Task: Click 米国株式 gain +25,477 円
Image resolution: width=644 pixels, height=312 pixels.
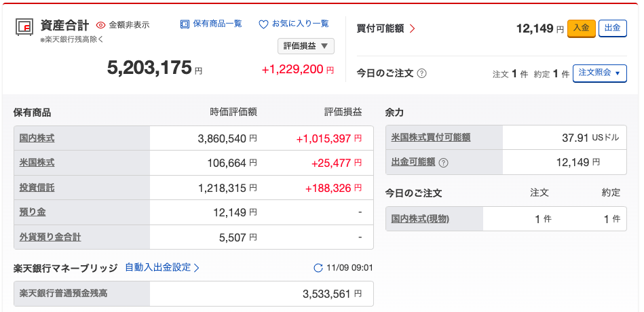Action: coord(337,163)
